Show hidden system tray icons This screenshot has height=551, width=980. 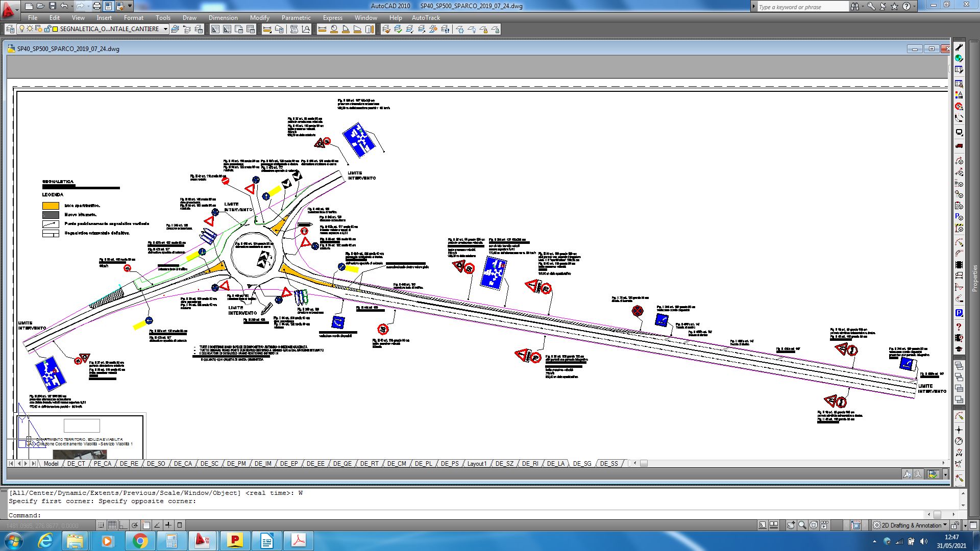click(x=875, y=541)
